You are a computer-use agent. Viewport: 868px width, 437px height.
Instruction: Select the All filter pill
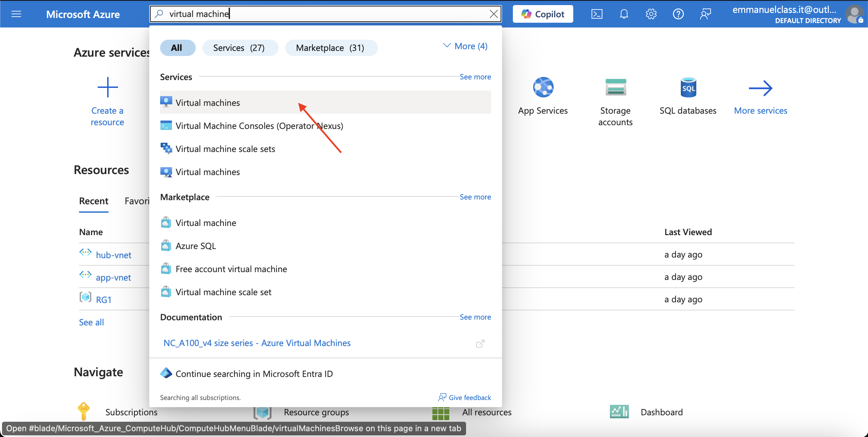(177, 47)
